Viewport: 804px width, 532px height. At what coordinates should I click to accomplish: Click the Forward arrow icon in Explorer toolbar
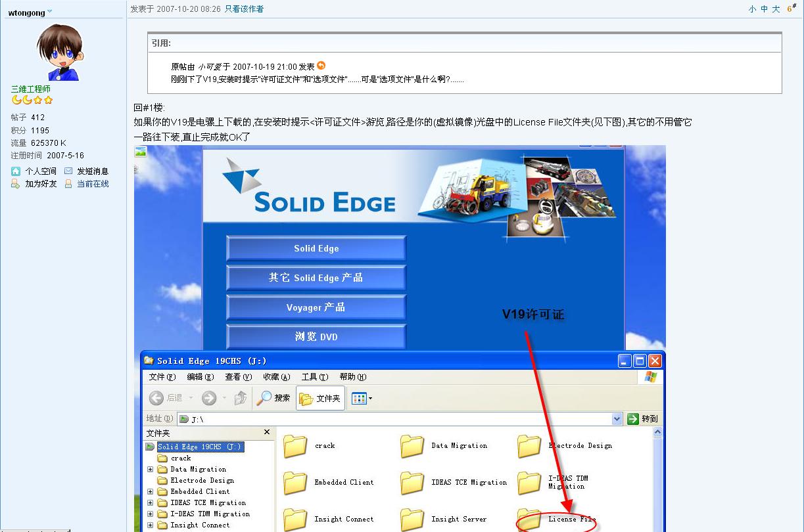pos(209,398)
